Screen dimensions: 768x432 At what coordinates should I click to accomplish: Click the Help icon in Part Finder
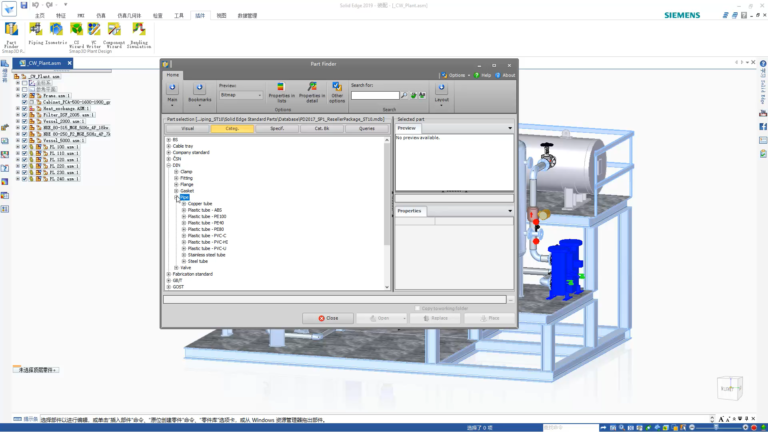(x=482, y=75)
